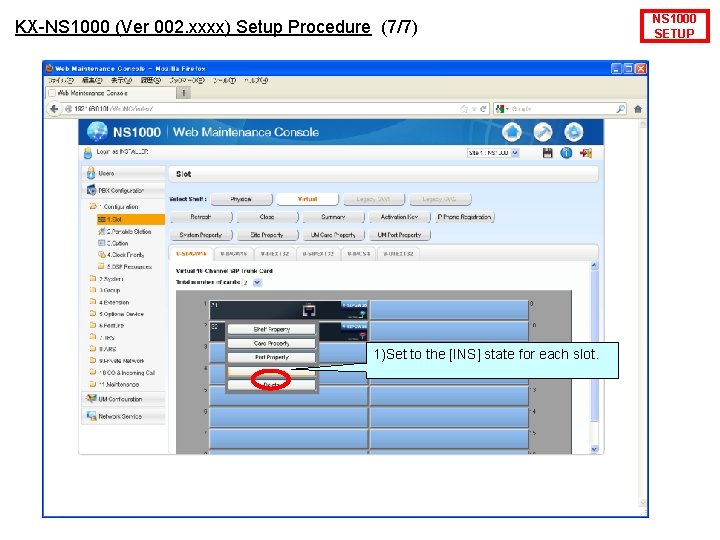Open Total number of cards dropdown

(257, 282)
